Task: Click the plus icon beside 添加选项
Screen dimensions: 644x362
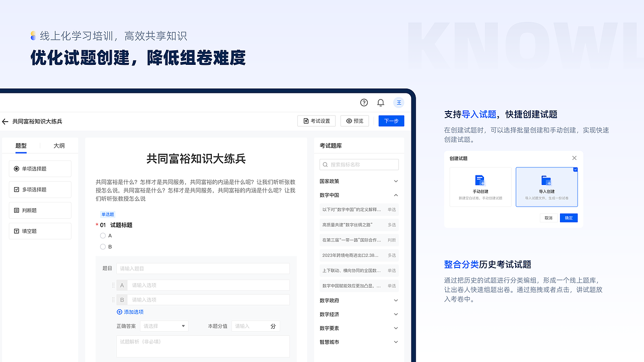Action: click(120, 312)
